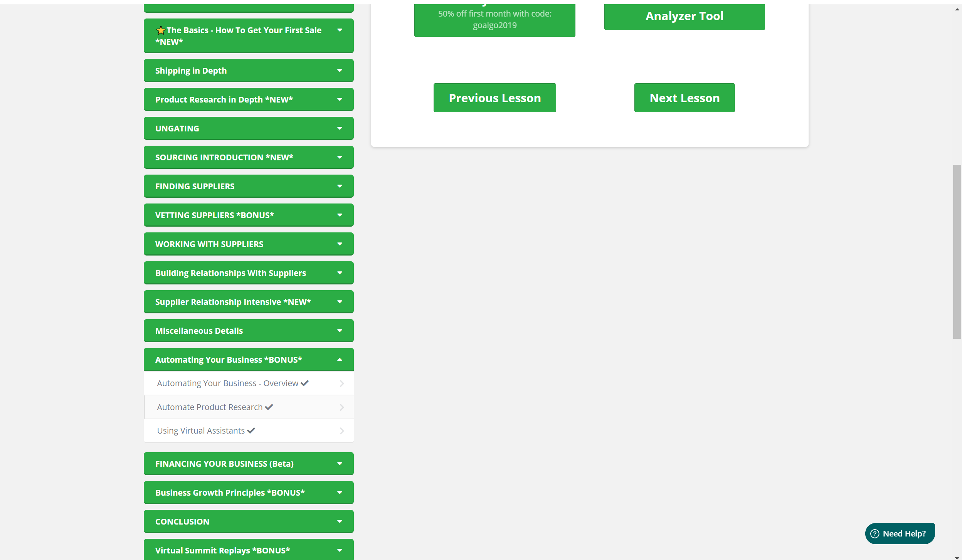Expand FINANCING YOUR BUSINESS (Beta) section
Screen dimensions: 962x560
[340, 464]
